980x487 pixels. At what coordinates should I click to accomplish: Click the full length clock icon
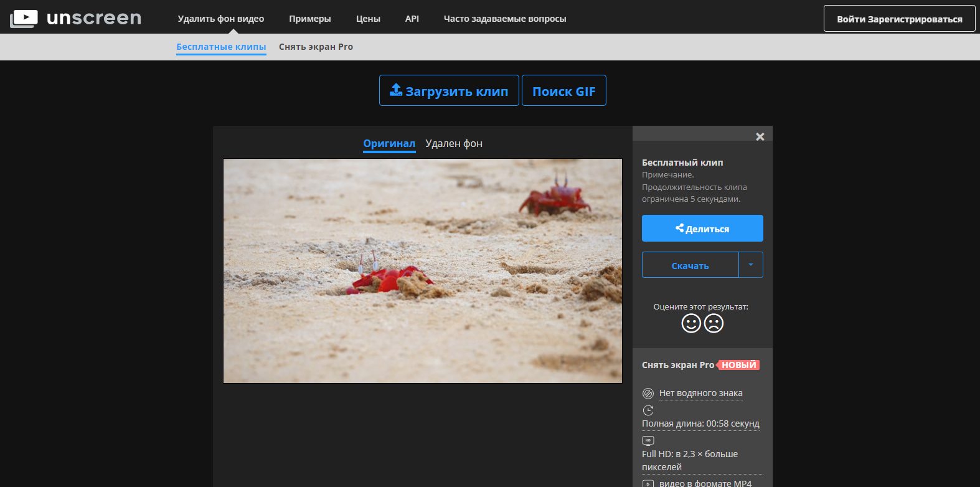pos(648,410)
